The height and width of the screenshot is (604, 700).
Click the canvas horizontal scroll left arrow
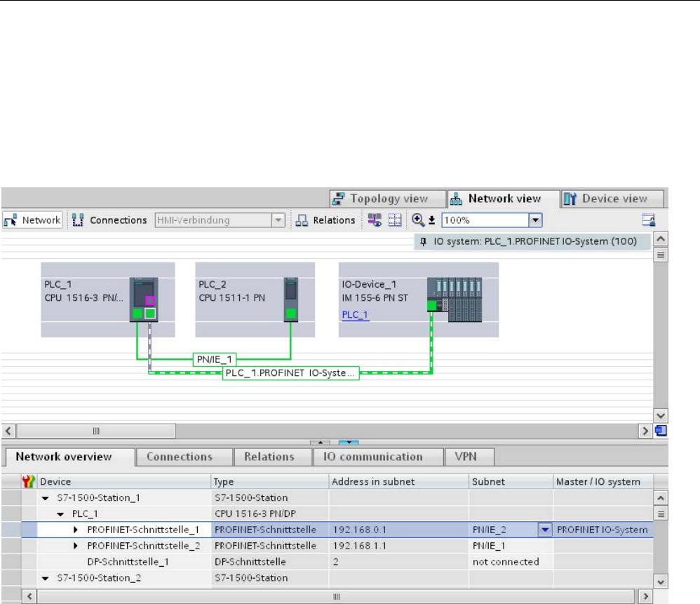coord(8,431)
